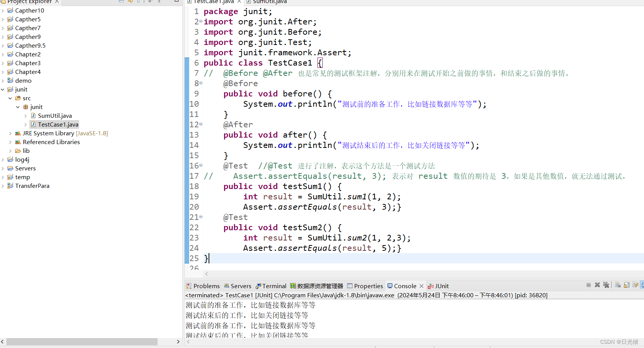Select the Capther7 project
Screen dimensions: 644x348
28,28
